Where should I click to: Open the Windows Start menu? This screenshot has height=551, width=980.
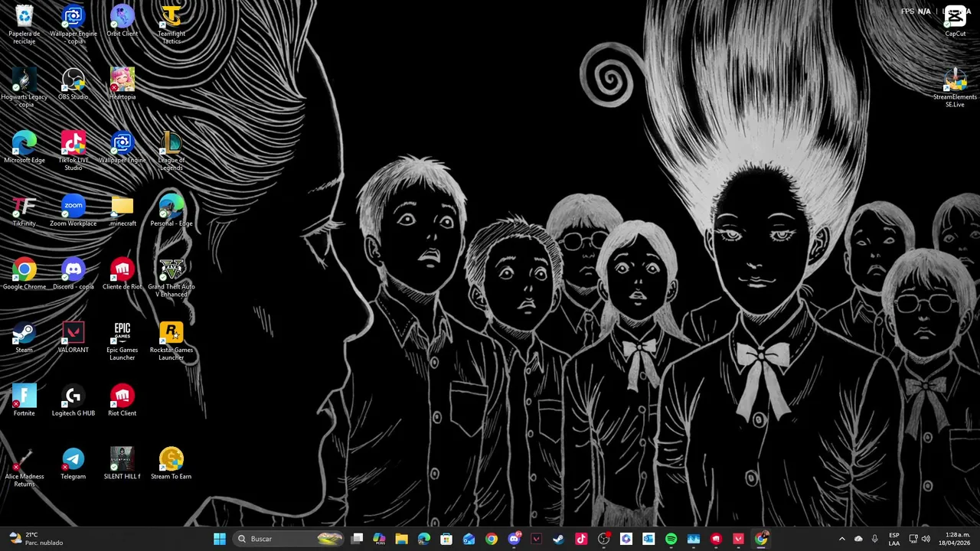220,539
